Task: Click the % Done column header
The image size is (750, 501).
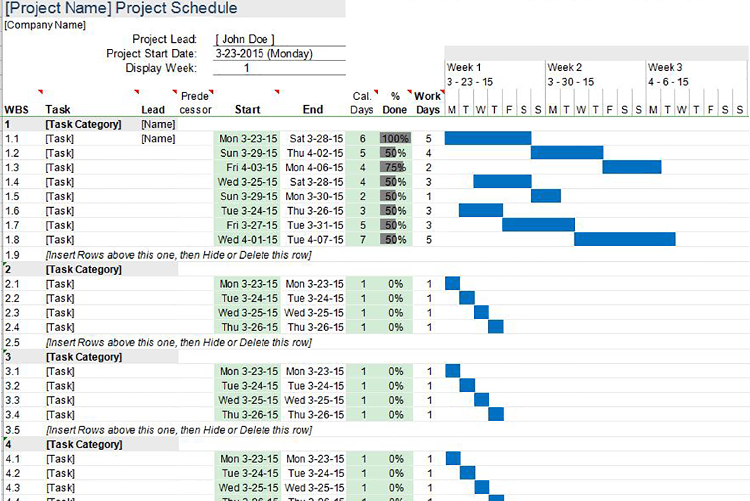Action: [x=395, y=103]
